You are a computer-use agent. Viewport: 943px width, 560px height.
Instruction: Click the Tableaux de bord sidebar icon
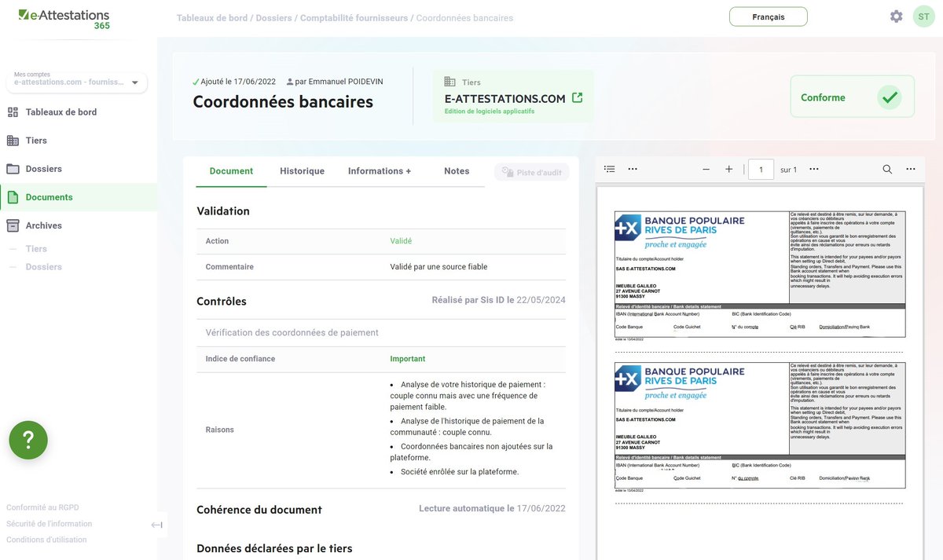[13, 112]
